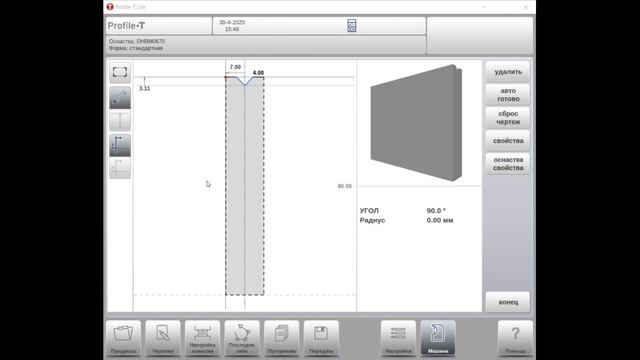
Task: Click the date and time field
Action: tap(232, 26)
